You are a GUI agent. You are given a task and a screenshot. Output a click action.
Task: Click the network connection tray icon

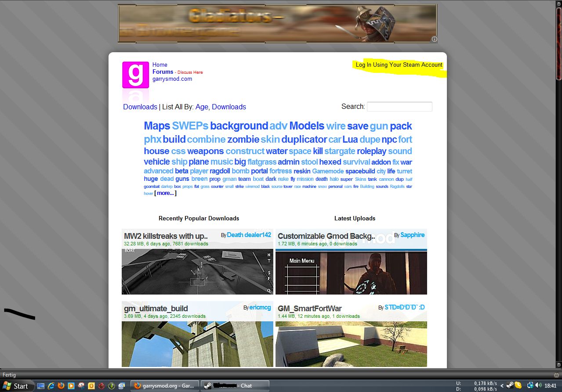click(x=530, y=385)
